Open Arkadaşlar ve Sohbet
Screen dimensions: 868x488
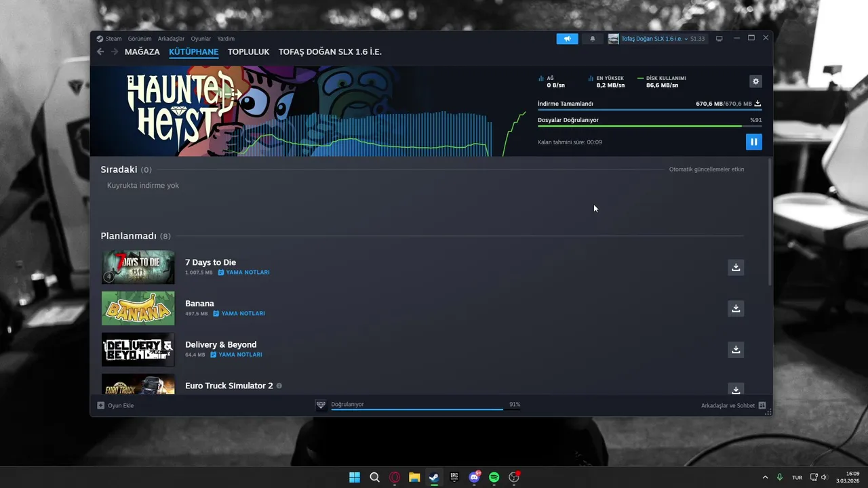733,405
